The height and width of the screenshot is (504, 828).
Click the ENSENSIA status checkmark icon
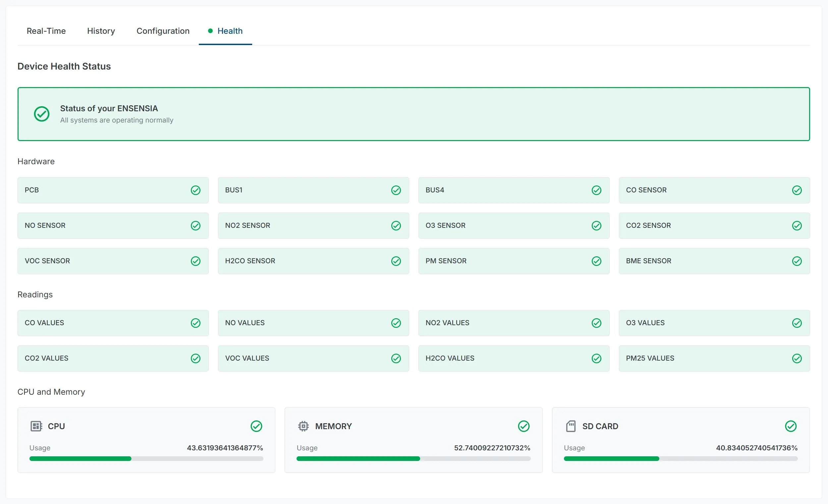(42, 114)
